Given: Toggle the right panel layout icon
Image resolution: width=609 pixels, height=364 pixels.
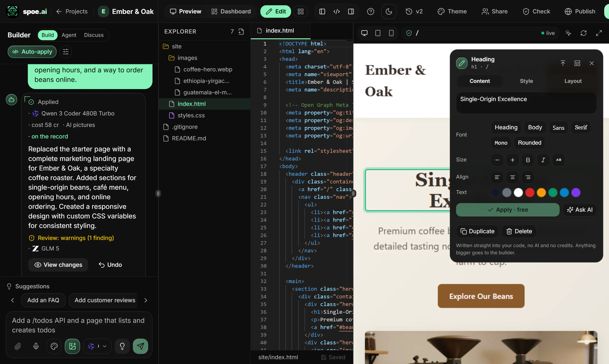Looking at the screenshot, I should point(351,11).
